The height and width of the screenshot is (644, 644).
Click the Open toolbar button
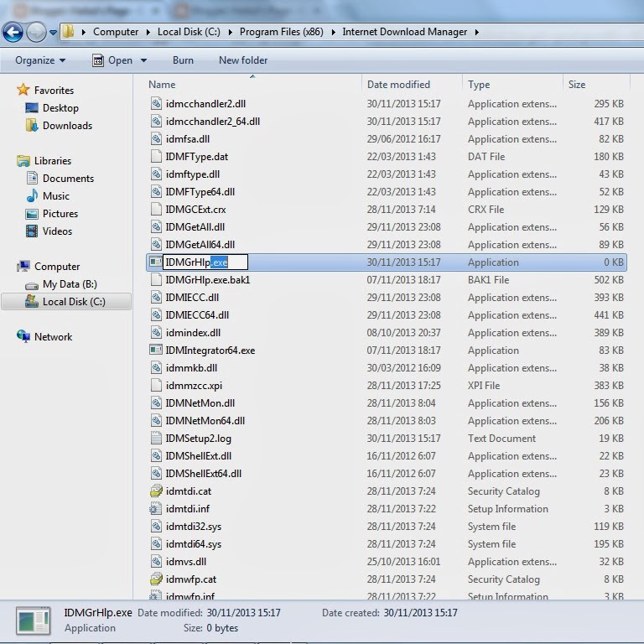coord(112,60)
